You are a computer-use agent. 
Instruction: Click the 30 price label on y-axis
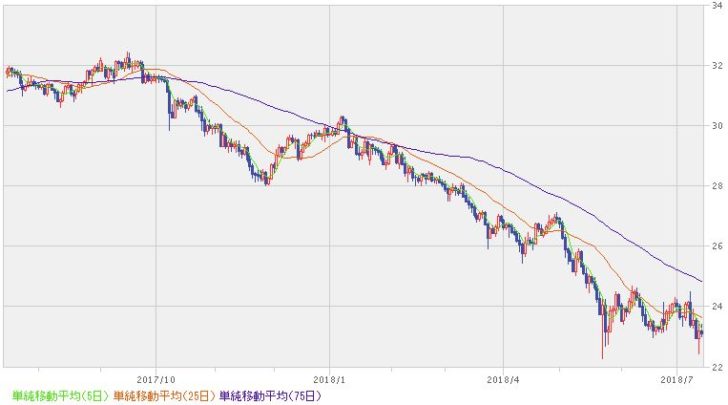(x=716, y=126)
